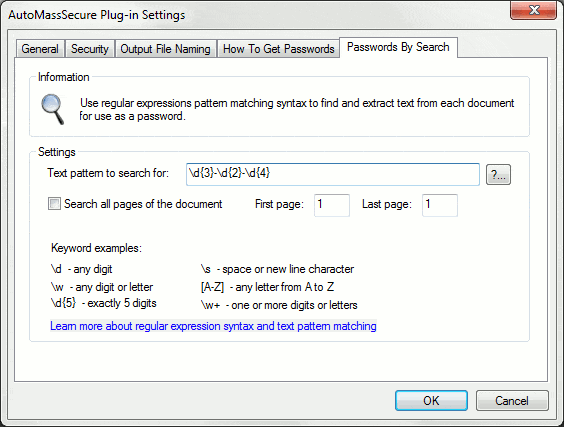Click the '[A-Z] - any letter' example text

267,287
